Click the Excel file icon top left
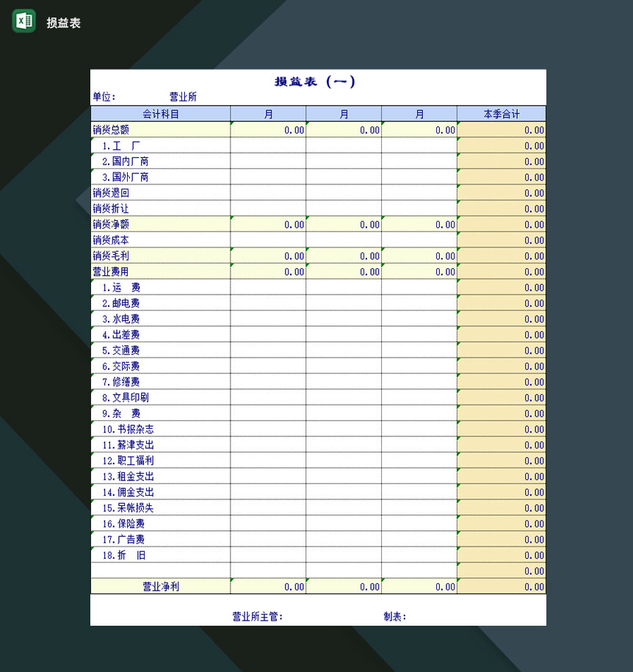Viewport: 633px width, 672px height. (23, 21)
